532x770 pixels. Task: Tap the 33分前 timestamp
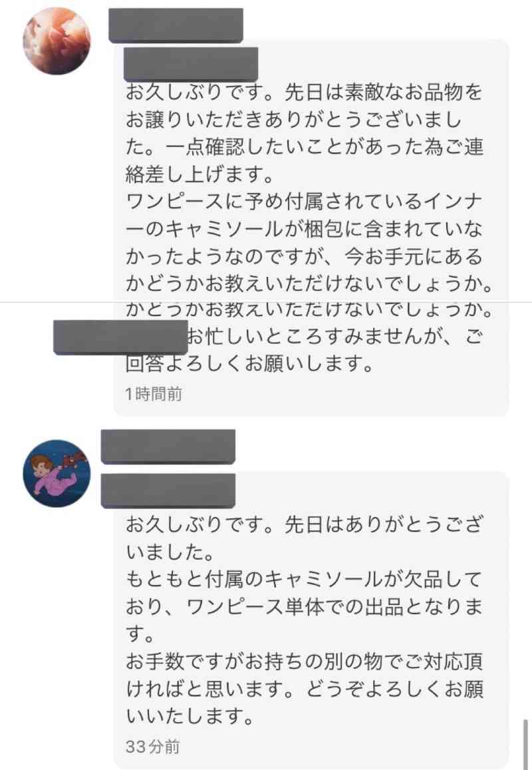click(x=153, y=747)
